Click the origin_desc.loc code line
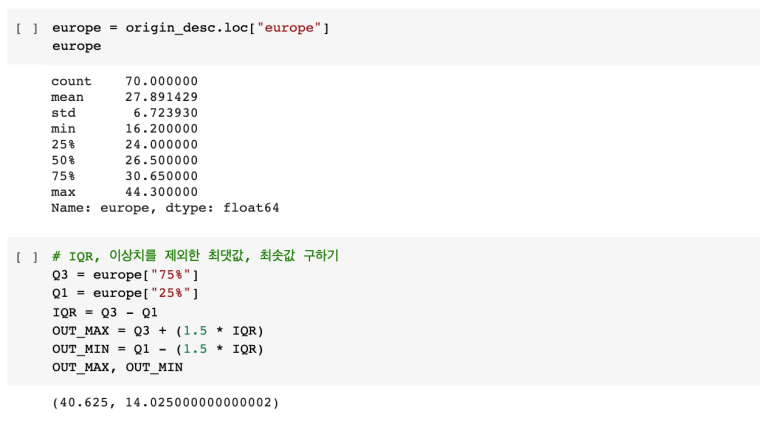The image size is (760, 421). pyautogui.click(x=190, y=27)
